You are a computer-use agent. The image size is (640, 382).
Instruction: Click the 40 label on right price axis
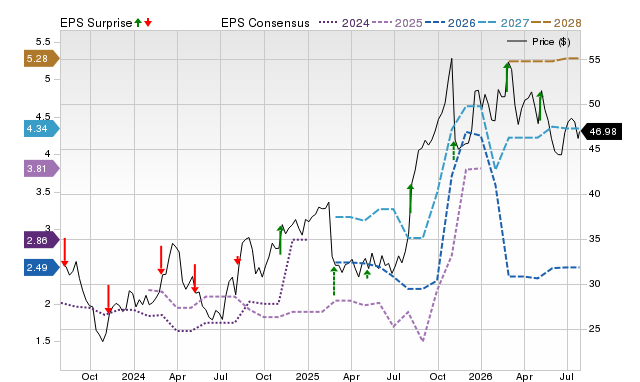(594, 194)
